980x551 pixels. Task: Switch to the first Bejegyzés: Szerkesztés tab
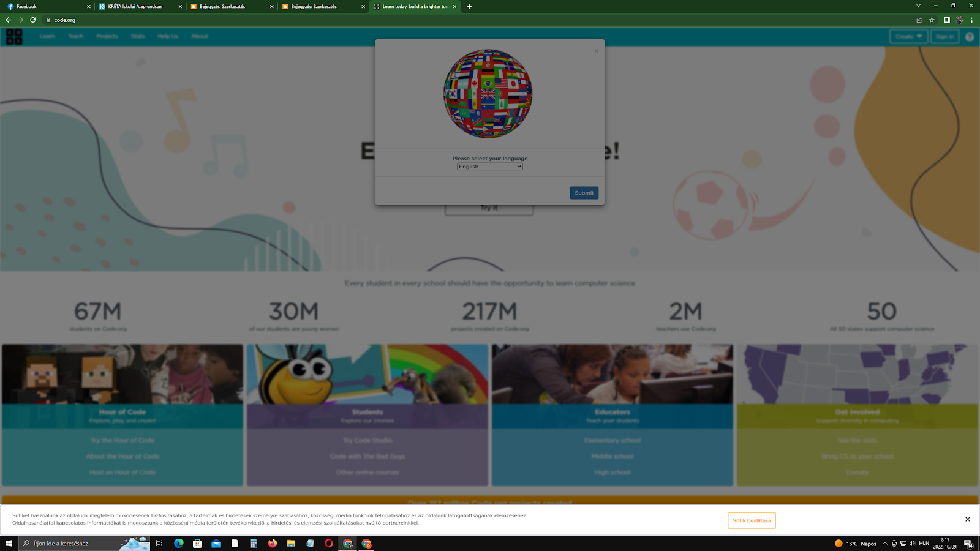pyautogui.click(x=232, y=7)
